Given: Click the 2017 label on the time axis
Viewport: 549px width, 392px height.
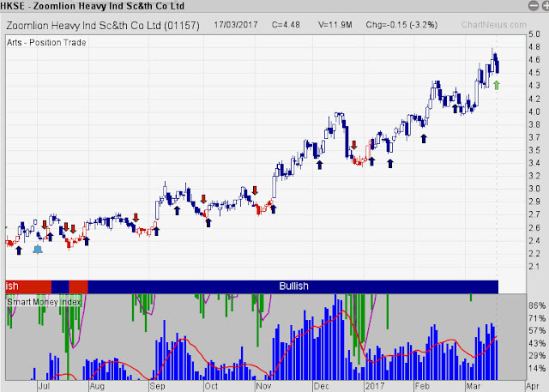Looking at the screenshot, I should [x=375, y=386].
